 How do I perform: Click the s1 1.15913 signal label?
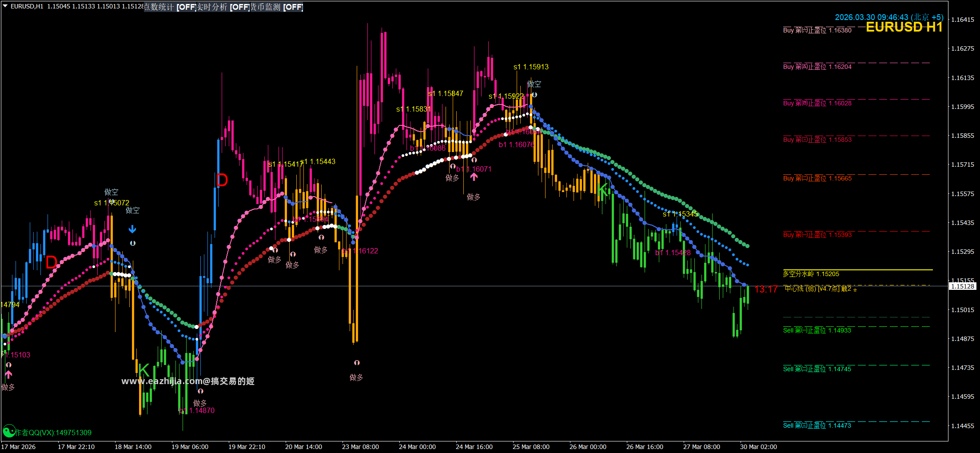click(x=531, y=67)
